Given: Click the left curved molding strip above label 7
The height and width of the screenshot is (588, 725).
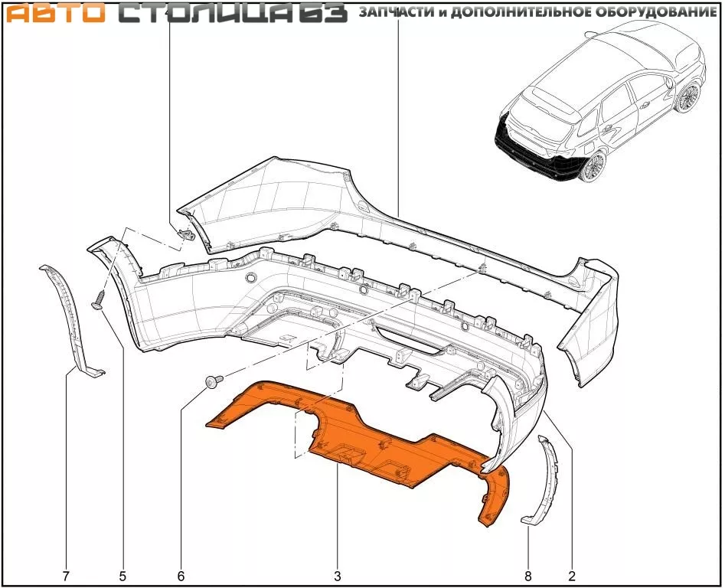Looking at the screenshot, I should pyautogui.click(x=71, y=314).
